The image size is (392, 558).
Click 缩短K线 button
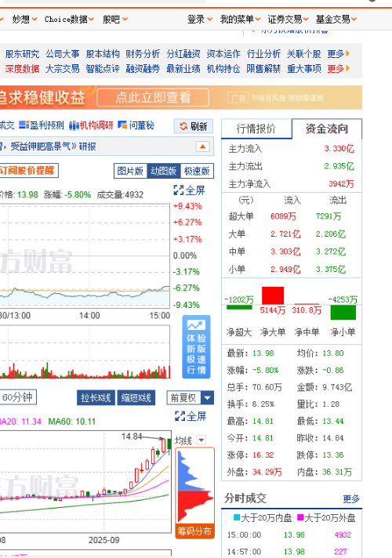tap(136, 397)
